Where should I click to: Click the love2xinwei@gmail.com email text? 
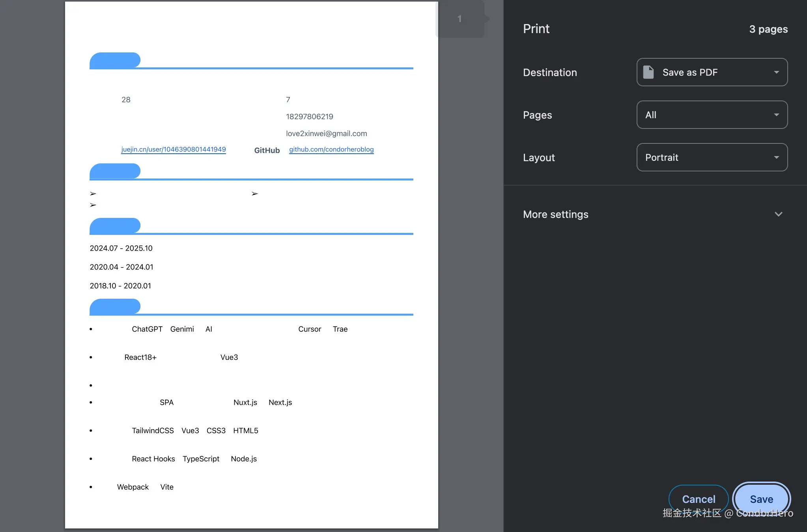pos(326,134)
